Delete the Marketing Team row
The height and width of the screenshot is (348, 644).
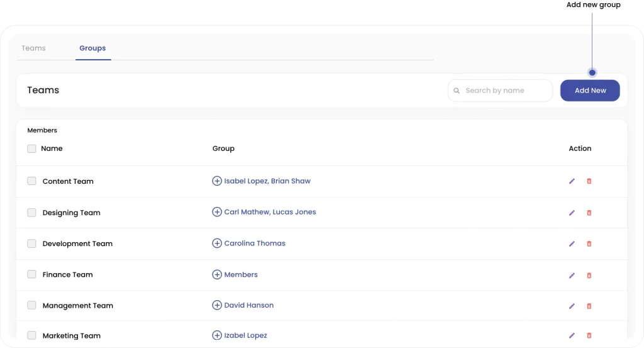[589, 335]
